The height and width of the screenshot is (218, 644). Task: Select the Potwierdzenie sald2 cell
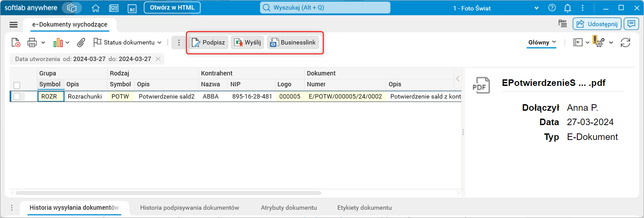[167, 96]
